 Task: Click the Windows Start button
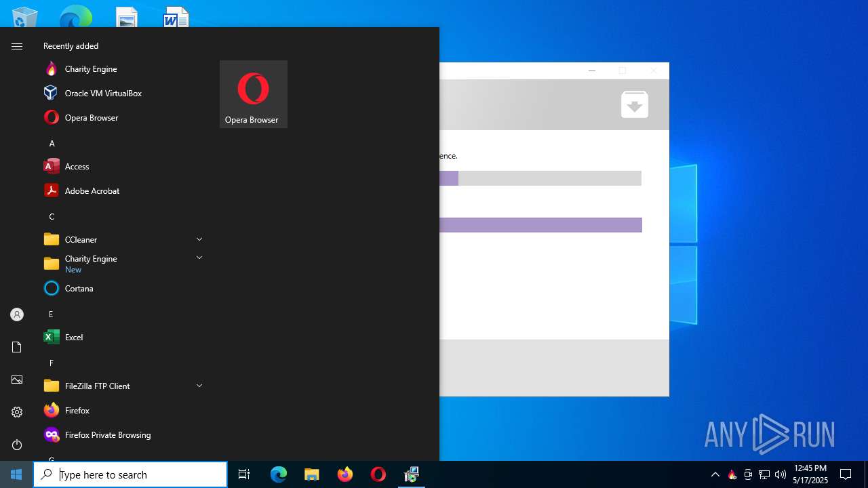tap(16, 474)
